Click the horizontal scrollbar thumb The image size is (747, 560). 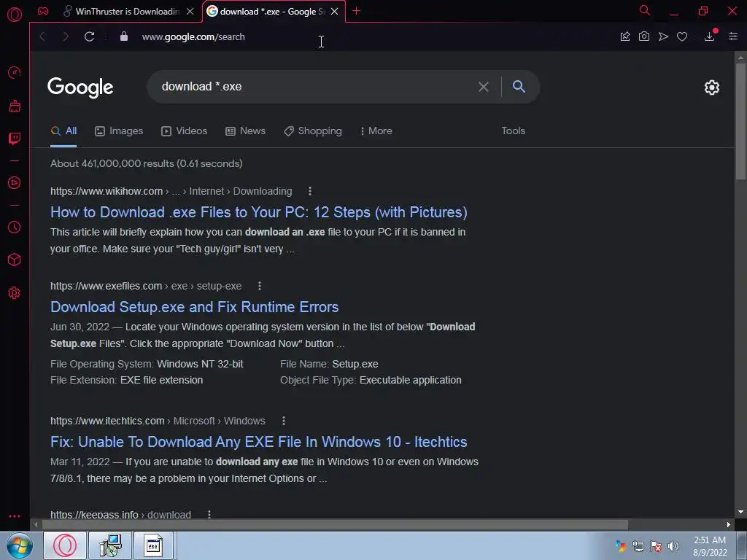[335, 524]
